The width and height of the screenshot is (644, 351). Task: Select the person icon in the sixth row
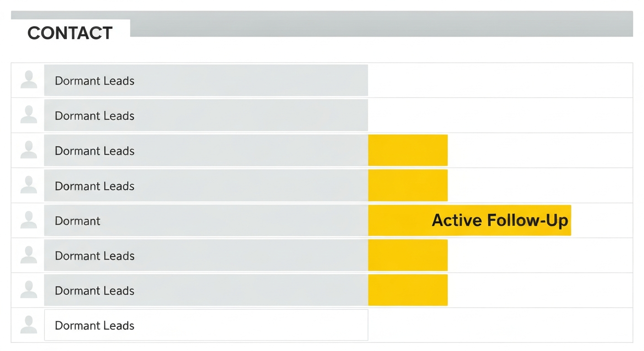tap(29, 255)
